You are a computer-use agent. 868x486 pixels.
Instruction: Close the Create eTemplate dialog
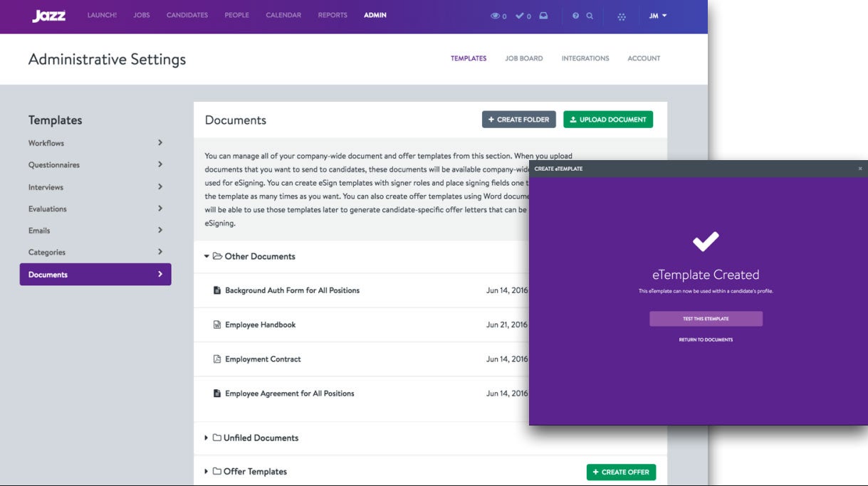860,169
